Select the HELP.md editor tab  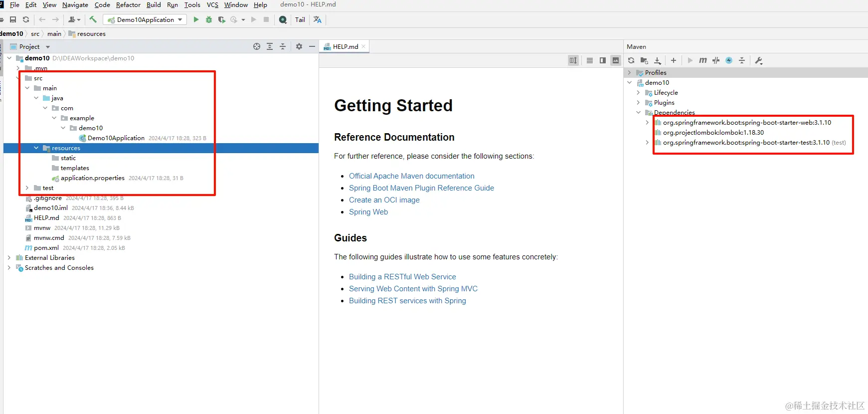[x=345, y=46]
